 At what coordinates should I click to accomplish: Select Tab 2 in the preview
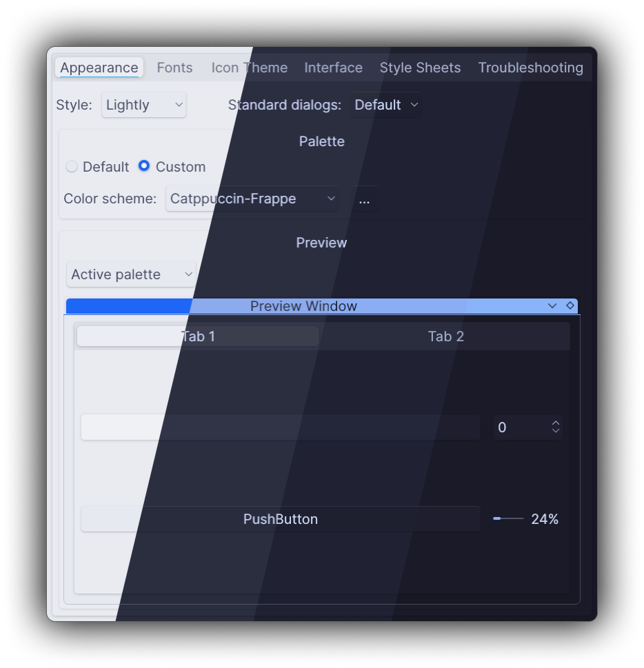point(445,336)
